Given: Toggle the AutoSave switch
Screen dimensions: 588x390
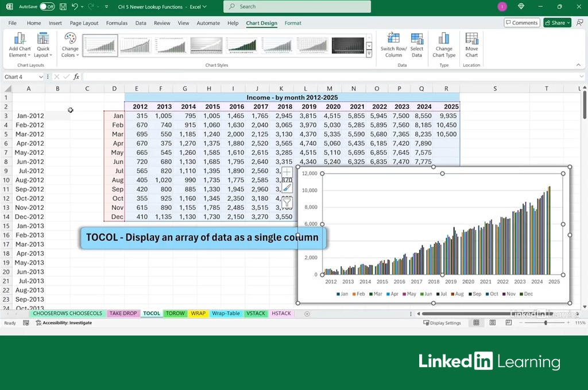Looking at the screenshot, I should [x=47, y=7].
